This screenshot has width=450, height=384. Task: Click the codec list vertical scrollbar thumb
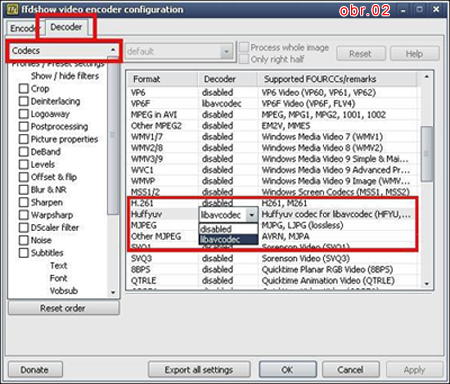click(427, 154)
